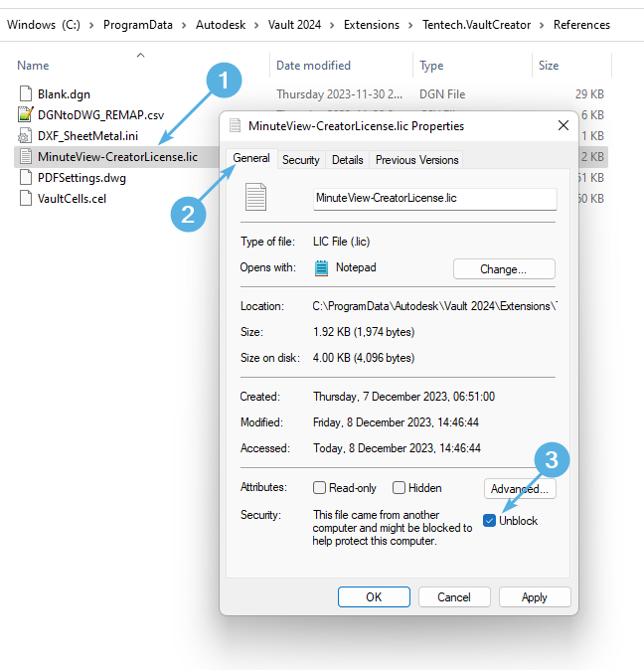This screenshot has height=670, width=644.
Task: Click the '29 KB' size cell
Action: click(x=589, y=94)
